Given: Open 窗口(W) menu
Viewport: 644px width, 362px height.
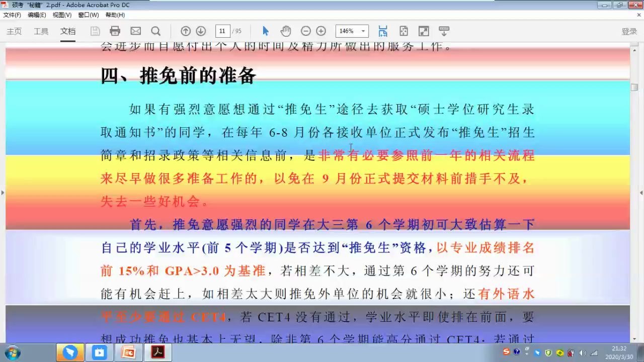Looking at the screenshot, I should click(x=89, y=15).
